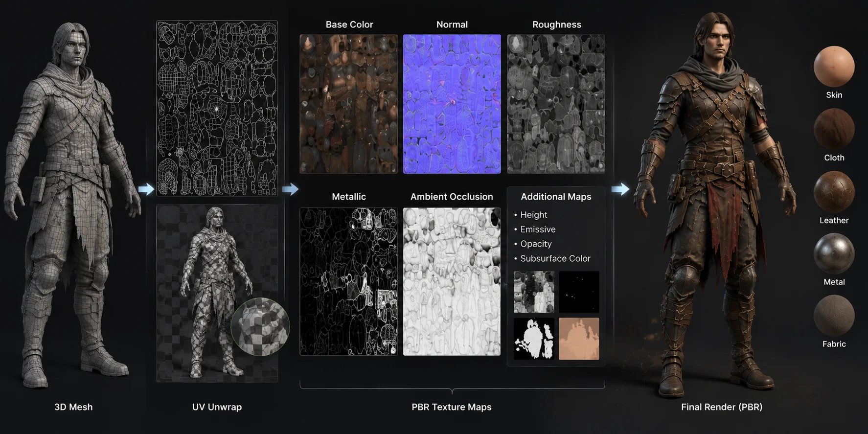
Task: Open the Roughness map thumbnail
Action: tap(556, 104)
